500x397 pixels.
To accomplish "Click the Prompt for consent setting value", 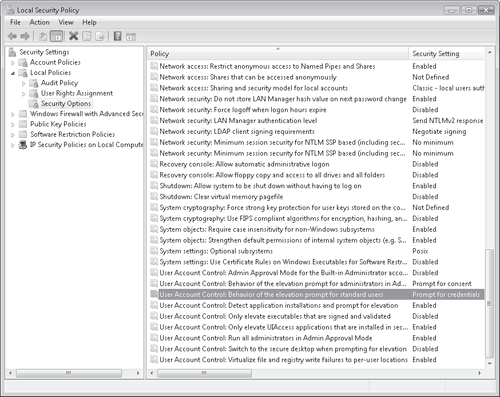I will [x=442, y=284].
